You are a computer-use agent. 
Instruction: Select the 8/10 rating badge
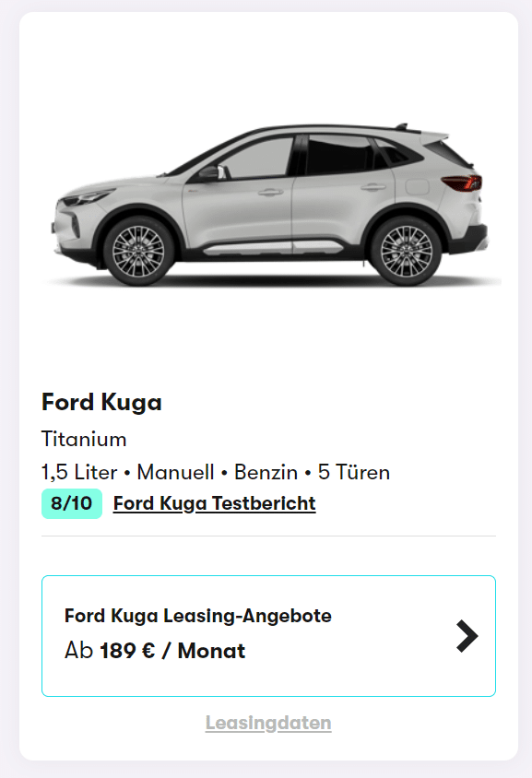(72, 503)
